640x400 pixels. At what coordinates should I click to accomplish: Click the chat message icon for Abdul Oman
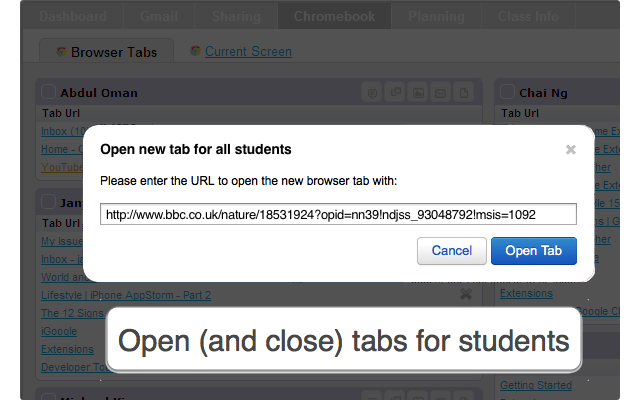(x=372, y=93)
